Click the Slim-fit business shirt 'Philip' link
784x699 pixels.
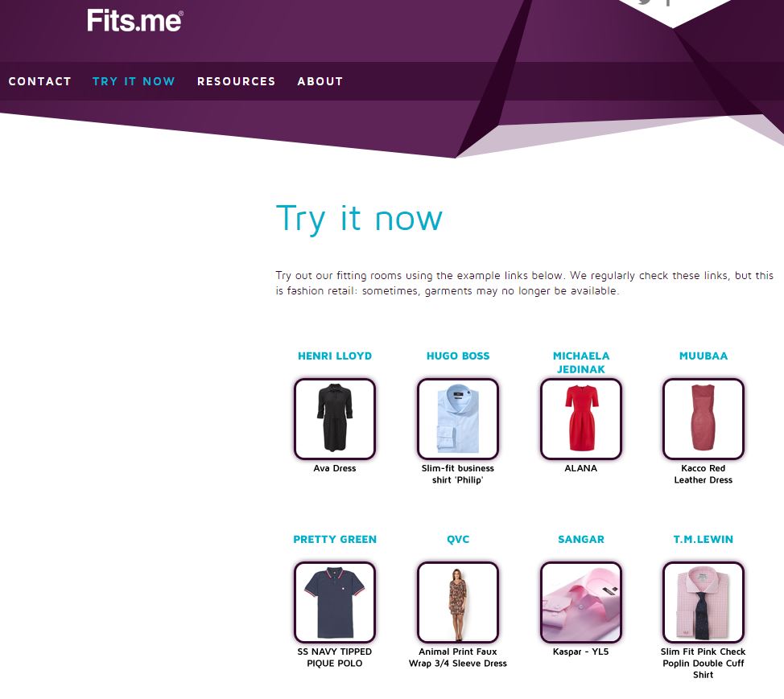[458, 474]
